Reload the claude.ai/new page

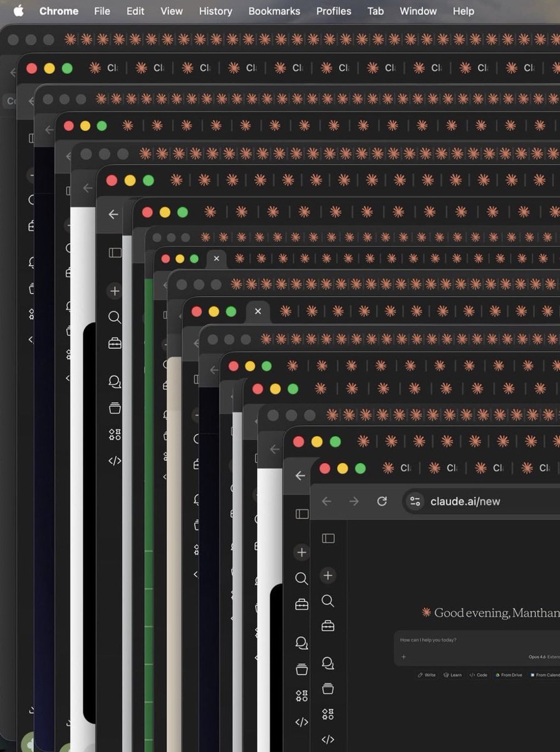(381, 501)
